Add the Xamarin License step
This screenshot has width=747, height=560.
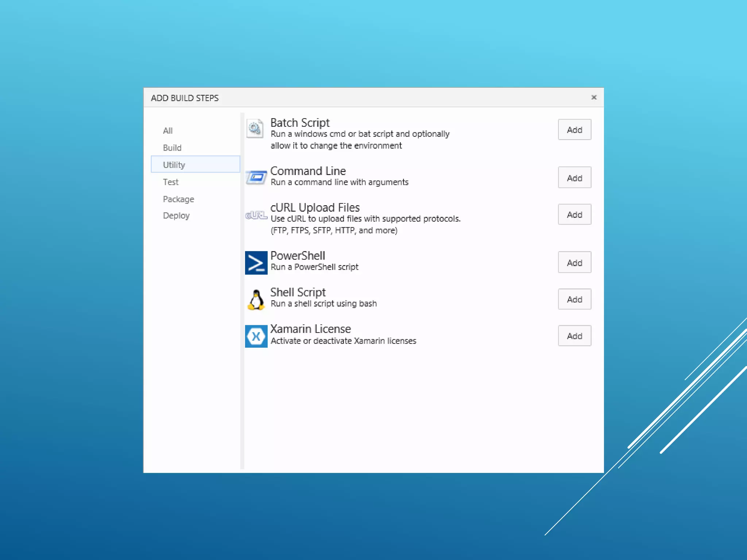[x=574, y=336]
